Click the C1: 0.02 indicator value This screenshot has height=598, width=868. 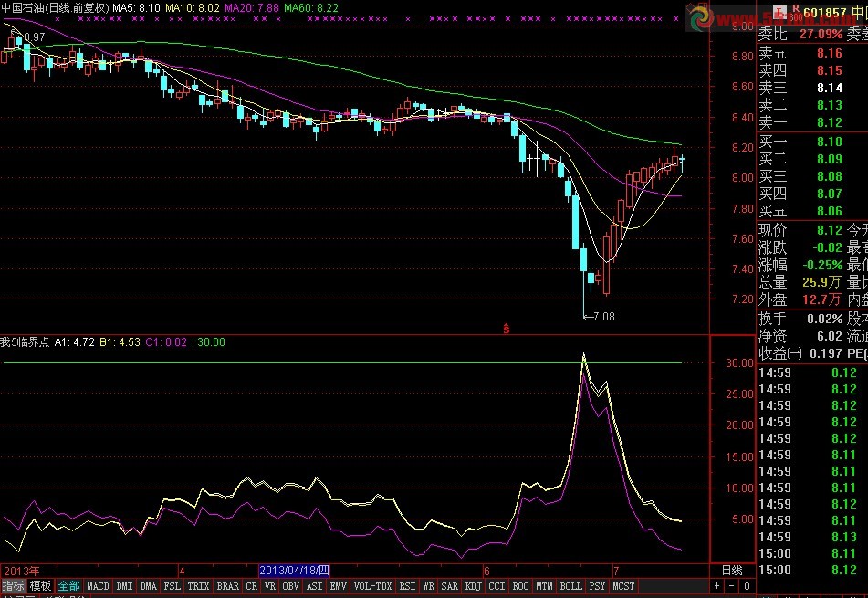coord(167,342)
